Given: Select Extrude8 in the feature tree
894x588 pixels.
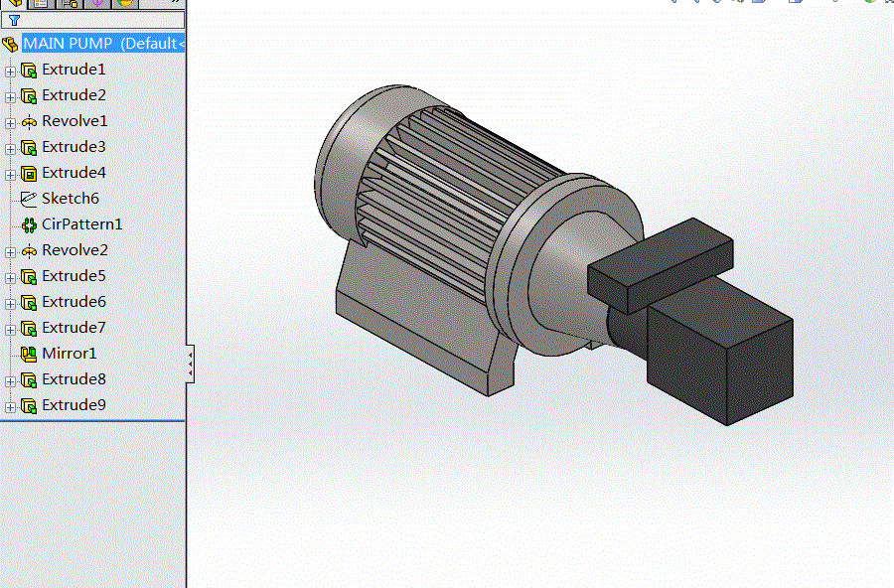Looking at the screenshot, I should point(74,379).
